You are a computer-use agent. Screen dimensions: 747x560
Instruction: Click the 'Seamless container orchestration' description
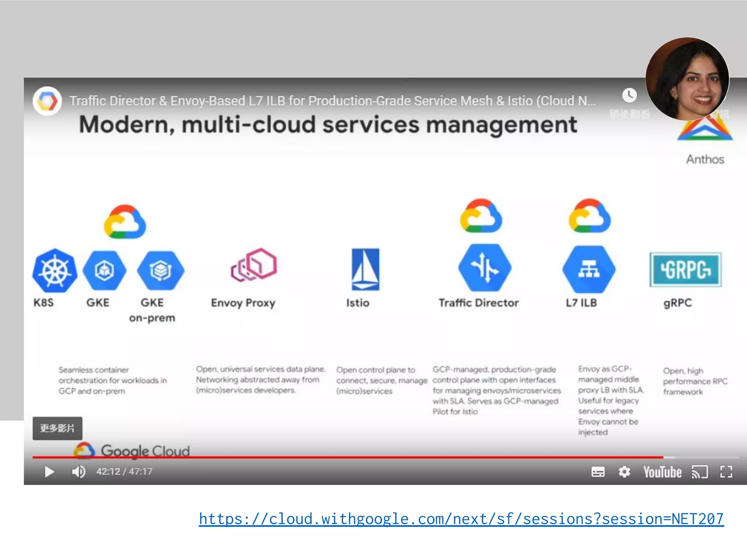tap(113, 380)
